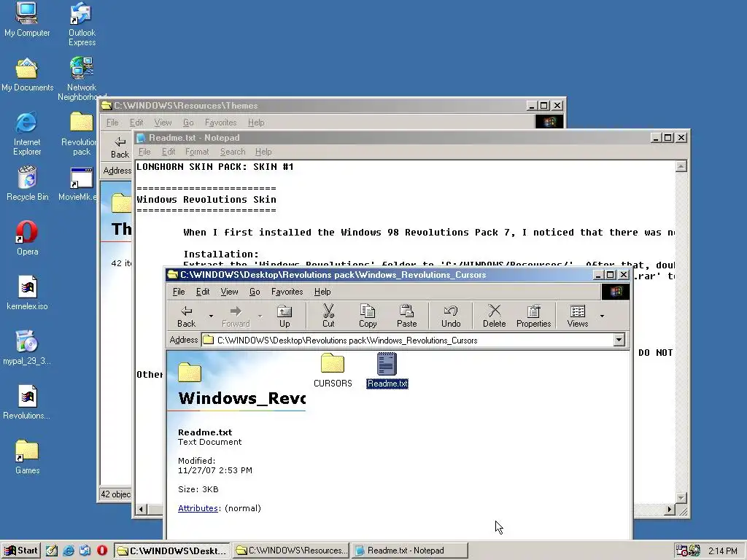Open Properties from the toolbar
The image size is (747, 560).
[533, 316]
